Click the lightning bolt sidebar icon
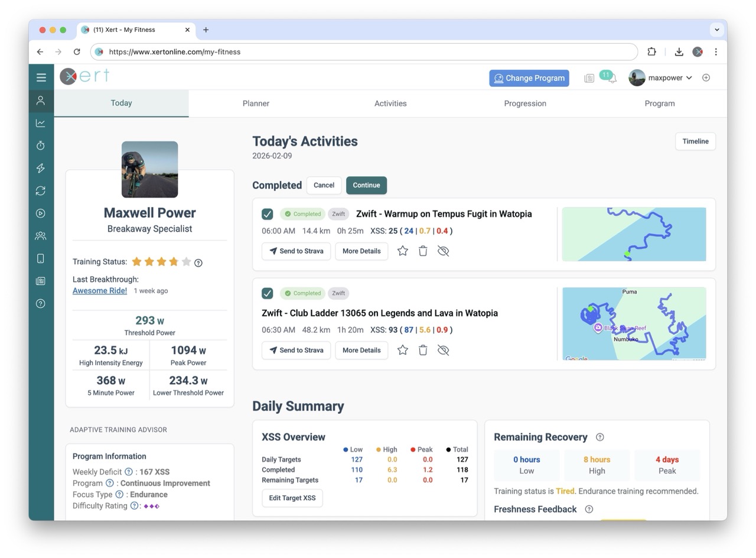Screen dimensions: 756x558 click(41, 168)
